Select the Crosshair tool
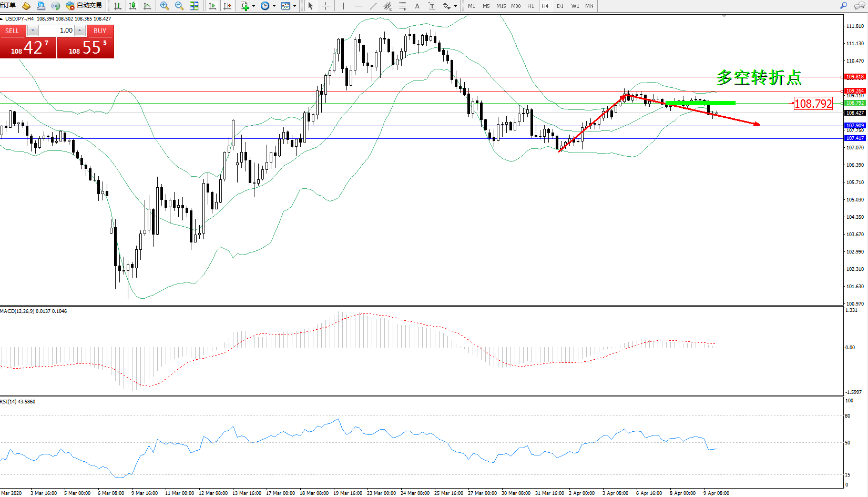Screen dimensions: 868x497 coord(325,6)
